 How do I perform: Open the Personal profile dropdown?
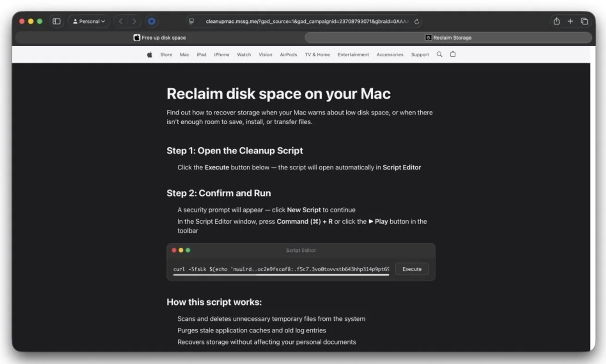point(89,21)
